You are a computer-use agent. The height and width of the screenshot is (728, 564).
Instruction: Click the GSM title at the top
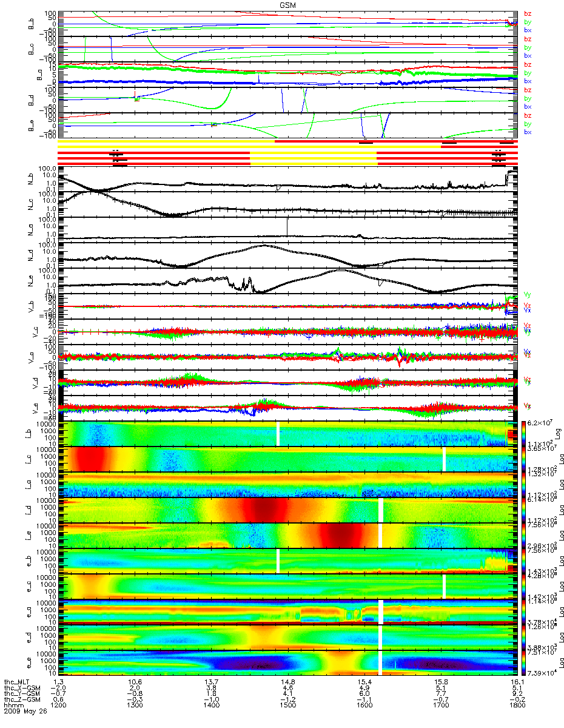click(288, 5)
